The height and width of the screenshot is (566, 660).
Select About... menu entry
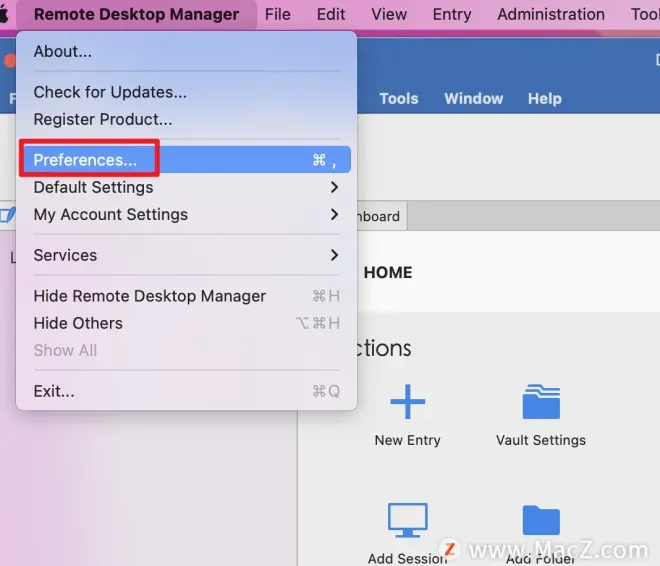click(x=185, y=51)
